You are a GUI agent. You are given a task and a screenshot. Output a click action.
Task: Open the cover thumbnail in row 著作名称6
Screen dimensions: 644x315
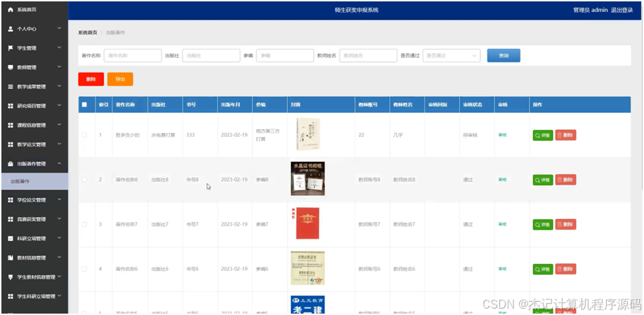click(308, 268)
